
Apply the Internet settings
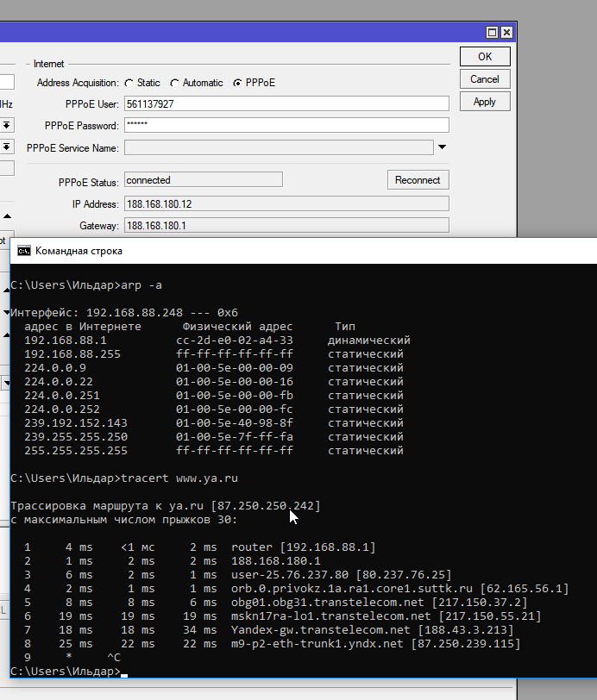point(485,102)
